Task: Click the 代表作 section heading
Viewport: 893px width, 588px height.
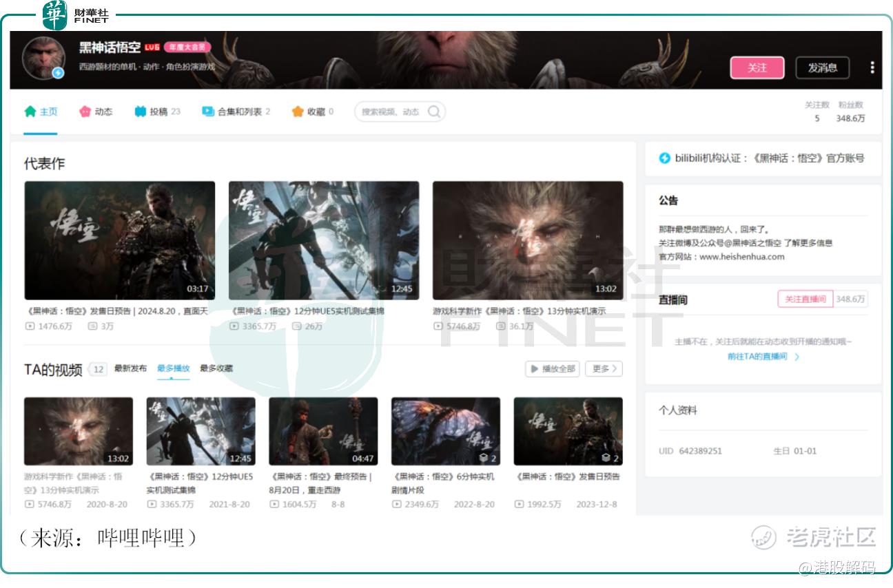Action: click(44, 164)
